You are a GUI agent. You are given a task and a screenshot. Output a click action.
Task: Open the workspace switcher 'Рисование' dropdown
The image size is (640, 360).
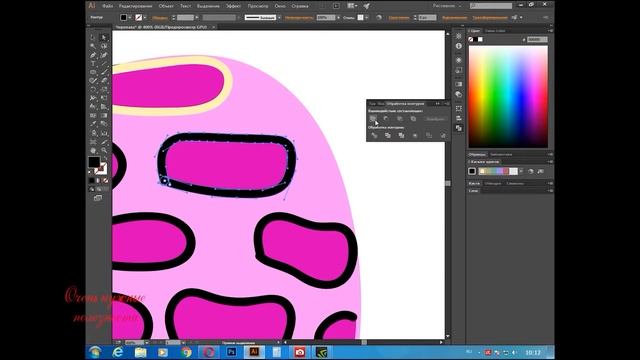(x=447, y=6)
